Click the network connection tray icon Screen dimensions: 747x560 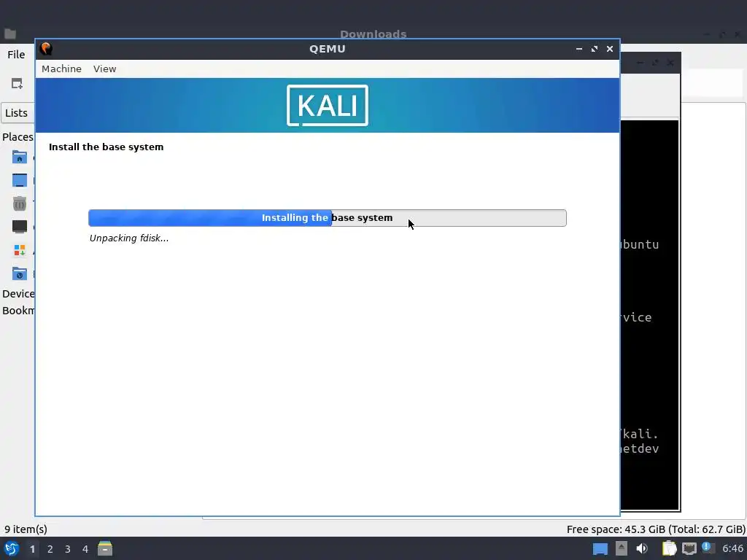point(689,548)
